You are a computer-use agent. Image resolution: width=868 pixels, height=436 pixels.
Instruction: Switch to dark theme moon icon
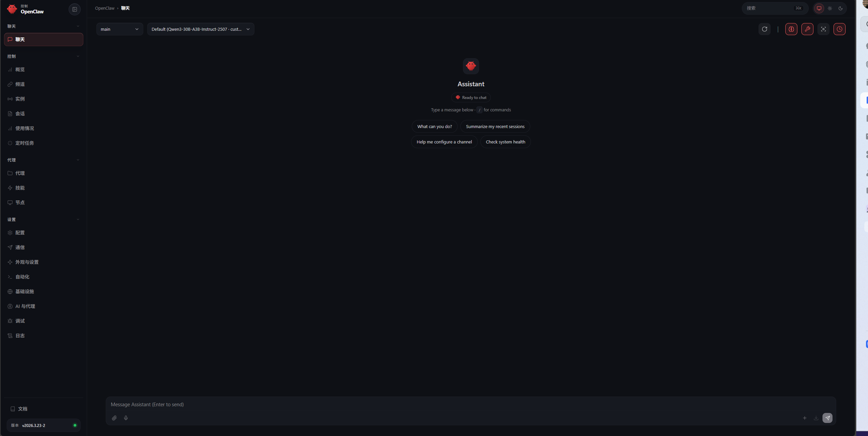click(x=840, y=8)
